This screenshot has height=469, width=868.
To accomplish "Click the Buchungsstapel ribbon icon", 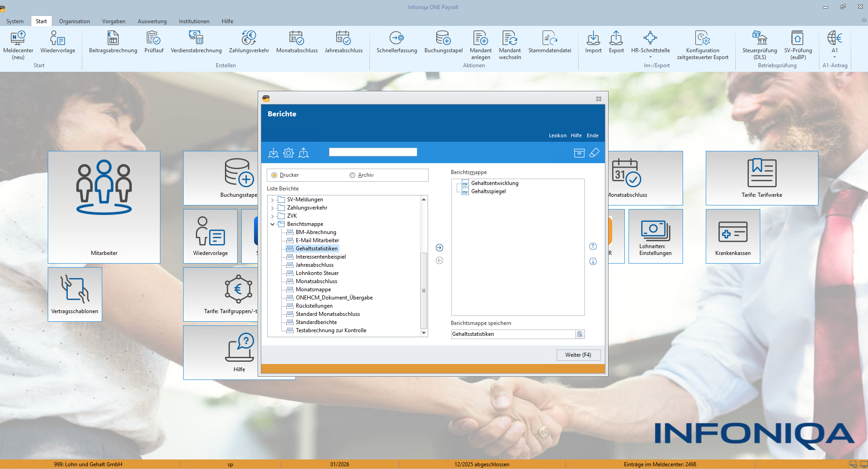I will pos(444,42).
